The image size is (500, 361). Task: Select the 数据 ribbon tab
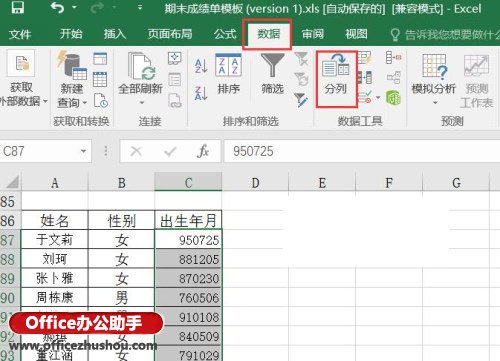(268, 34)
